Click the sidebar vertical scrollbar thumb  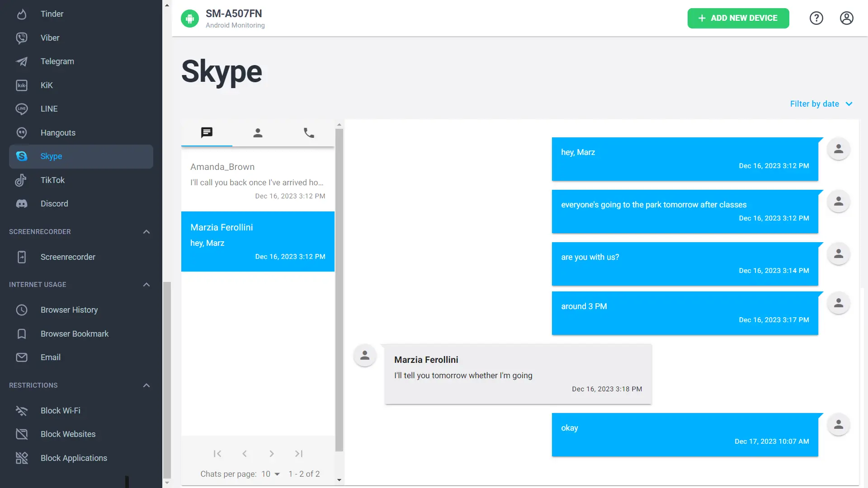pos(167,380)
